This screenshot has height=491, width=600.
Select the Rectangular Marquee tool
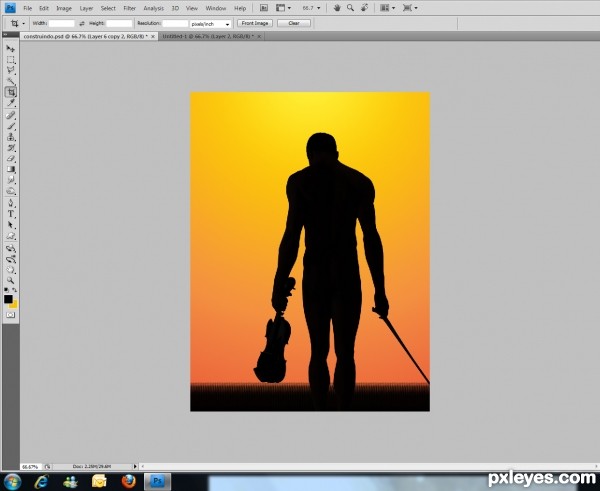pos(10,60)
